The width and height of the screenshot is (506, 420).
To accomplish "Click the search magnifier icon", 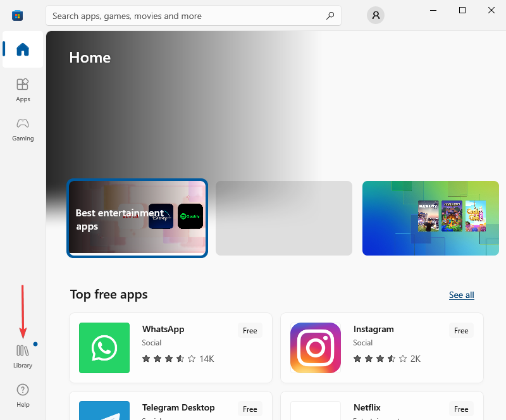I will [x=330, y=15].
